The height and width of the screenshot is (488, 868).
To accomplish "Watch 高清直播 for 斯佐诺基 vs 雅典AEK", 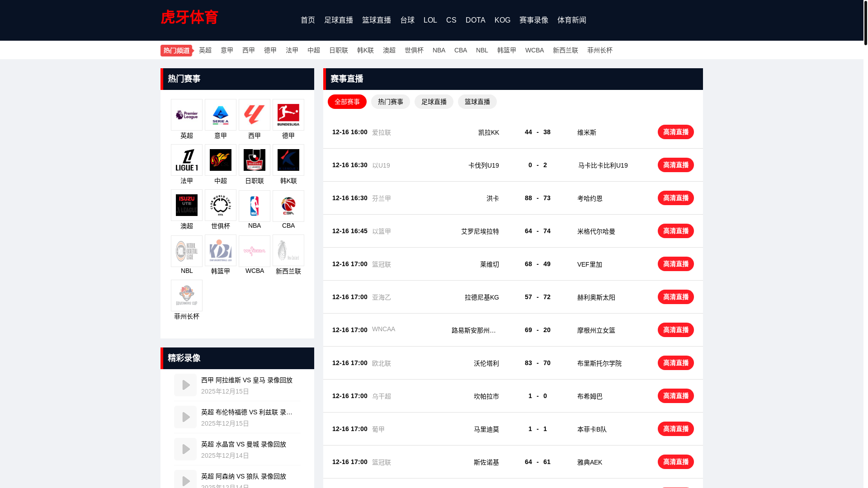I will pyautogui.click(x=676, y=462).
